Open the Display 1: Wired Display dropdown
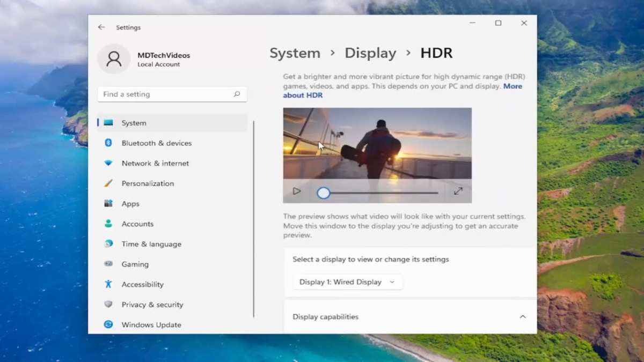 (348, 282)
